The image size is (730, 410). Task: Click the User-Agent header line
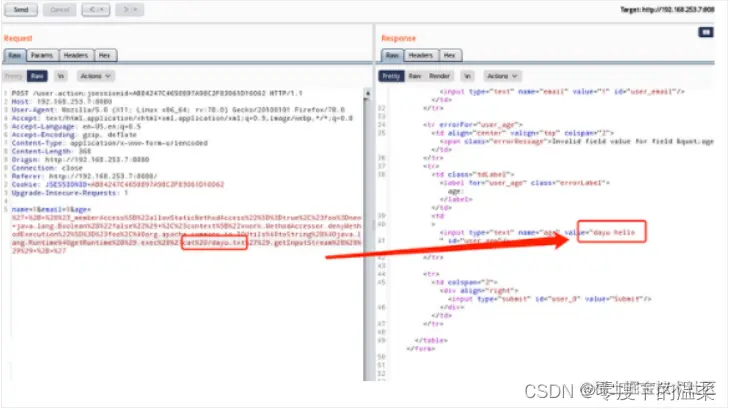178,110
